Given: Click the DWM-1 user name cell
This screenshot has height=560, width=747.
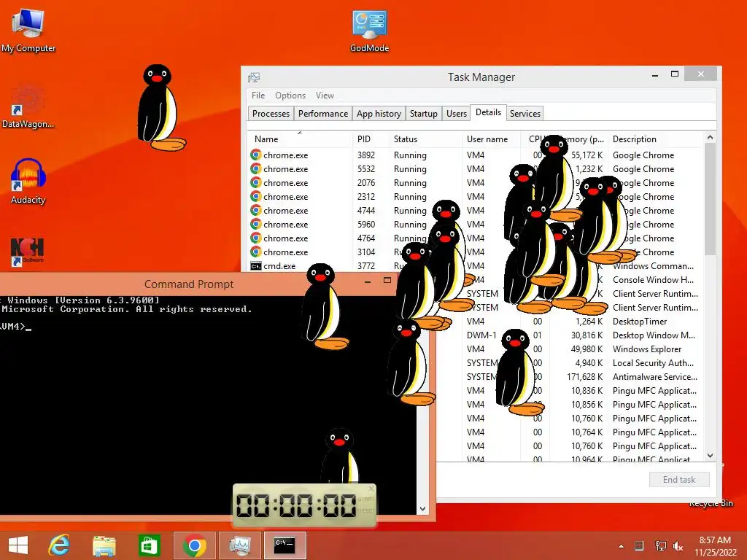Looking at the screenshot, I should pos(481,335).
